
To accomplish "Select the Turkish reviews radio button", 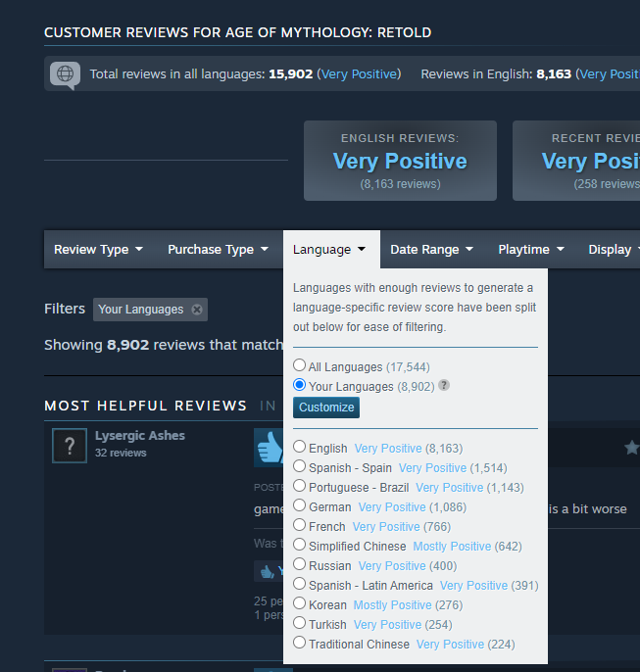I will tap(299, 623).
